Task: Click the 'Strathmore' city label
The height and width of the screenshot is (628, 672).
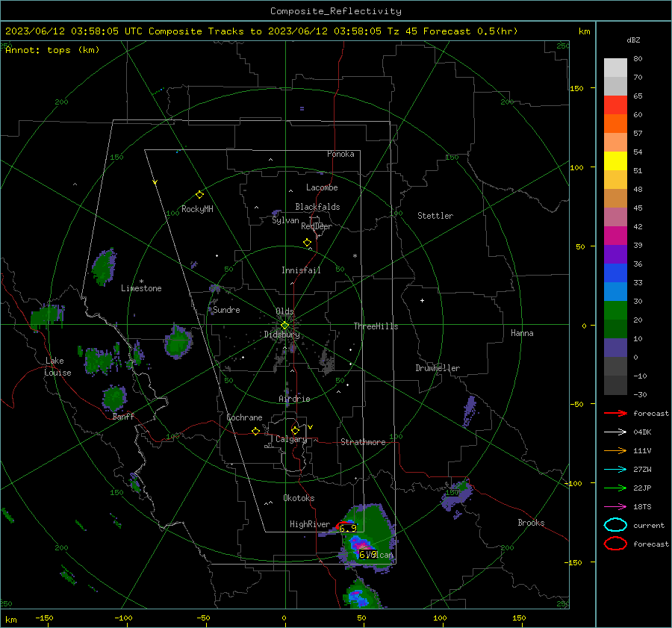Action: pos(363,442)
